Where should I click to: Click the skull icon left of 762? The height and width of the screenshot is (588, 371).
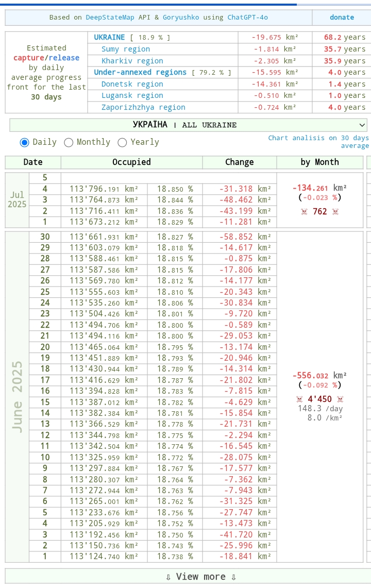click(304, 212)
